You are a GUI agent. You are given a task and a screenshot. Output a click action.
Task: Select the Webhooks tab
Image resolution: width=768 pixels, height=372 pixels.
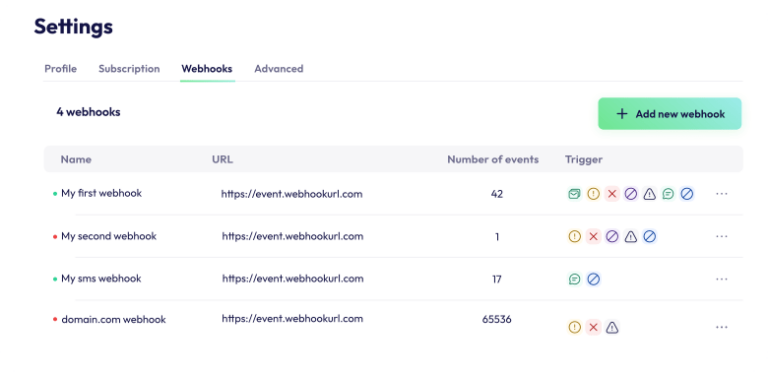(x=207, y=69)
